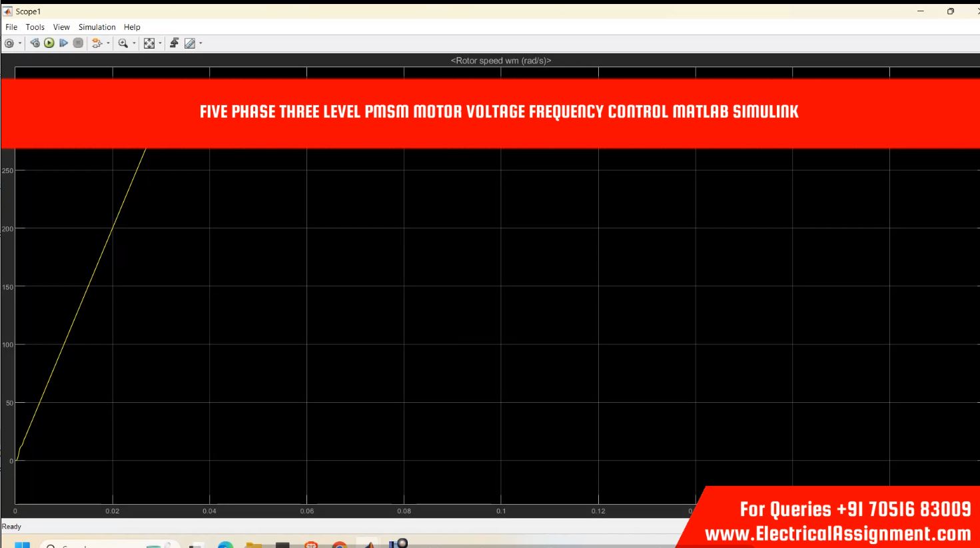This screenshot has height=548, width=980.
Task: Select the Zoom magnifier tool
Action: click(123, 43)
